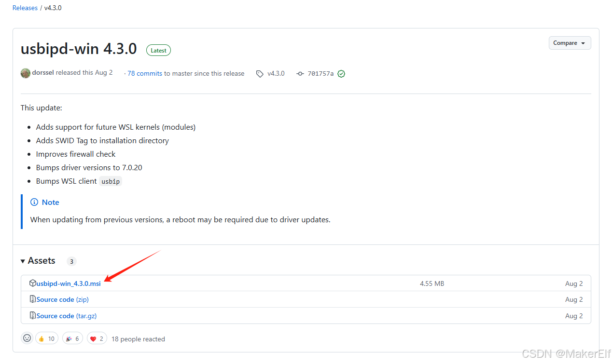This screenshot has width=613, height=364.
Task: Open the 78 commits link
Action: [x=145, y=74]
